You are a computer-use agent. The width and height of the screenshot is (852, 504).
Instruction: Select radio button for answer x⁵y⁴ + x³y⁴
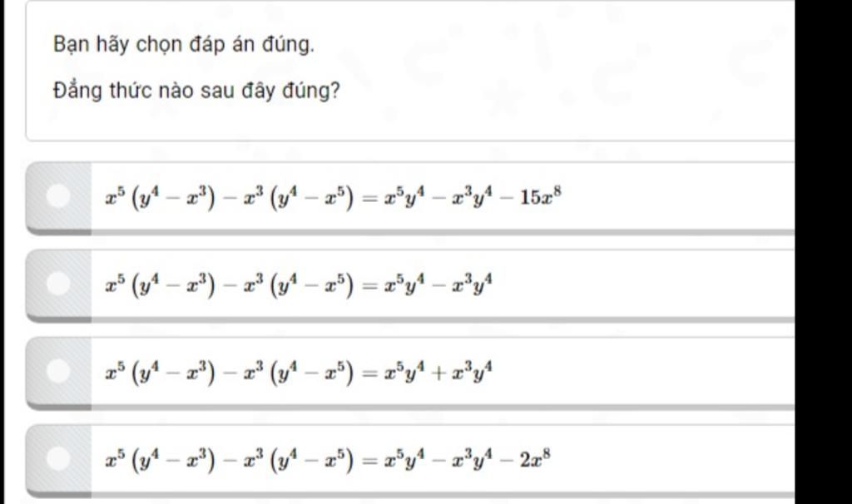[x=58, y=371]
